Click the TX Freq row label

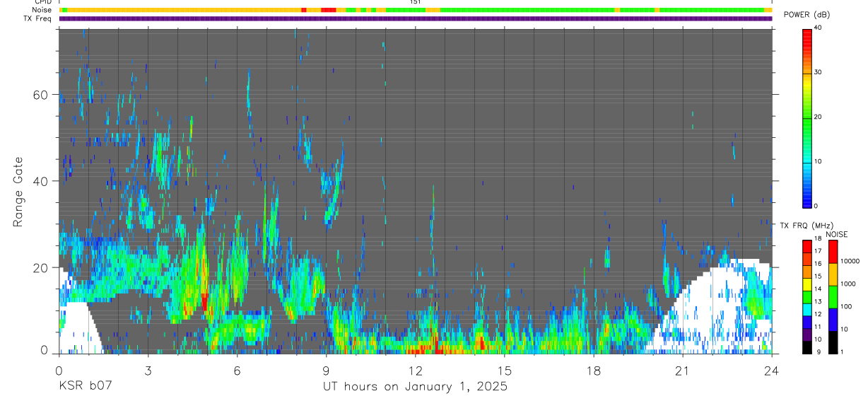point(39,18)
